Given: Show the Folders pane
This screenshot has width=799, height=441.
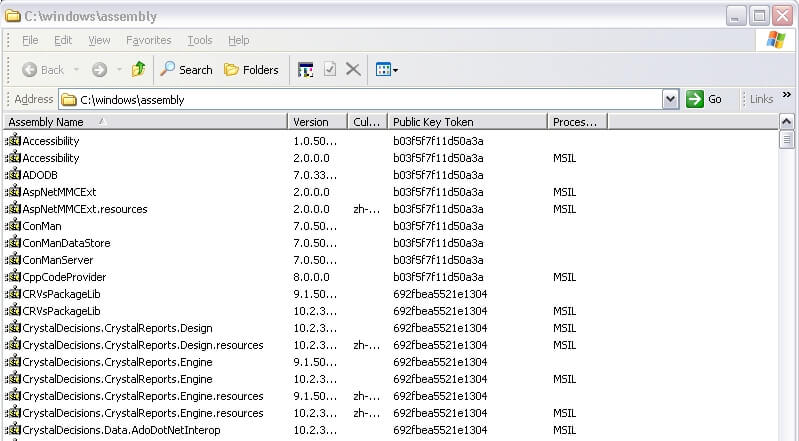Looking at the screenshot, I should pyautogui.click(x=251, y=69).
